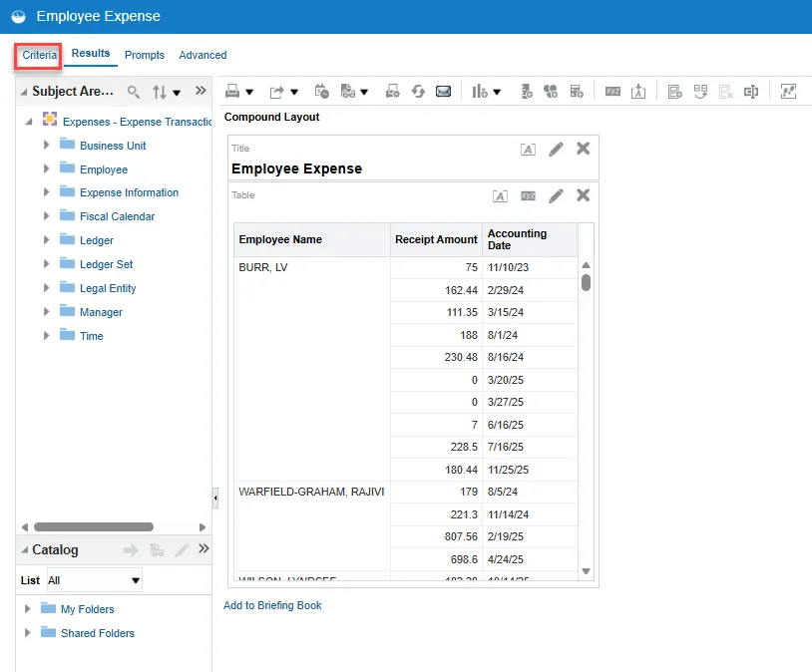
Task: Click the envelope email icon in toolbar
Action: coord(443,92)
